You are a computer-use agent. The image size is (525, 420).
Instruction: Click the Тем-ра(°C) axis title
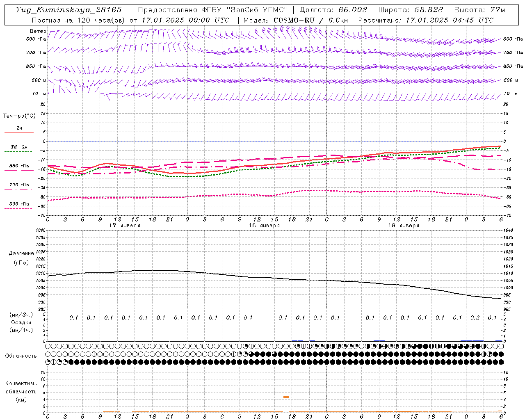(x=19, y=116)
